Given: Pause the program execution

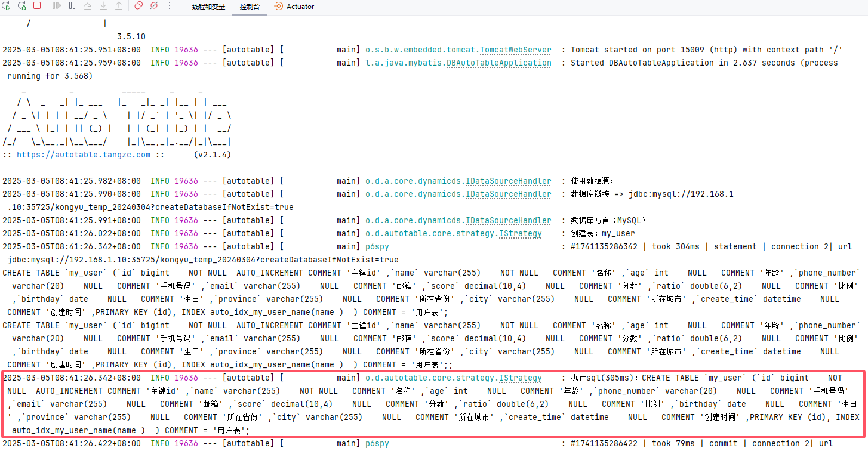Looking at the screenshot, I should (72, 6).
